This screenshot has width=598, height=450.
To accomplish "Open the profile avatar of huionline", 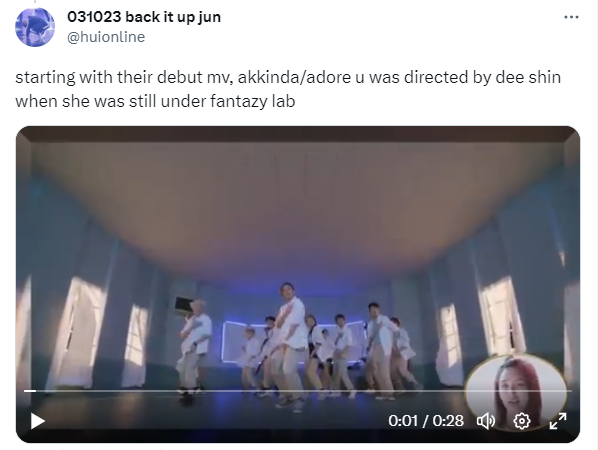I will coord(35,27).
